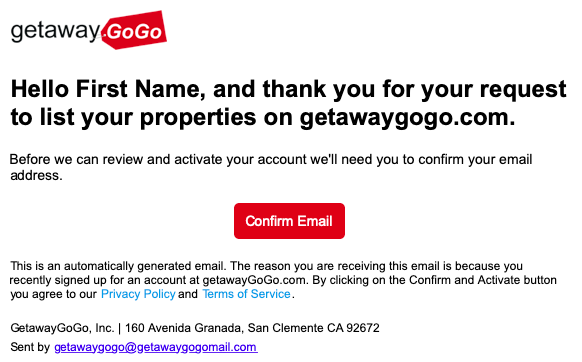Click "San Clemente CA 92672" in footer
582x362 pixels.
[314, 328]
